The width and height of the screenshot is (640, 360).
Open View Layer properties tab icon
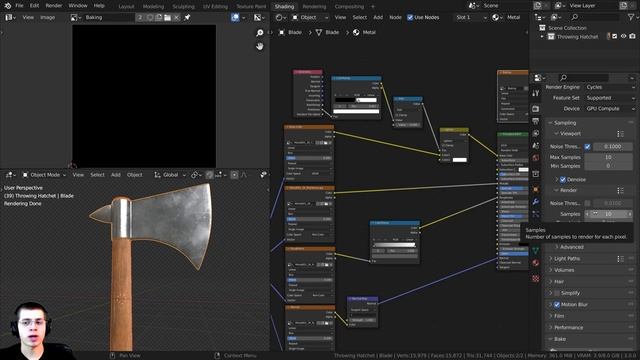coord(536,133)
